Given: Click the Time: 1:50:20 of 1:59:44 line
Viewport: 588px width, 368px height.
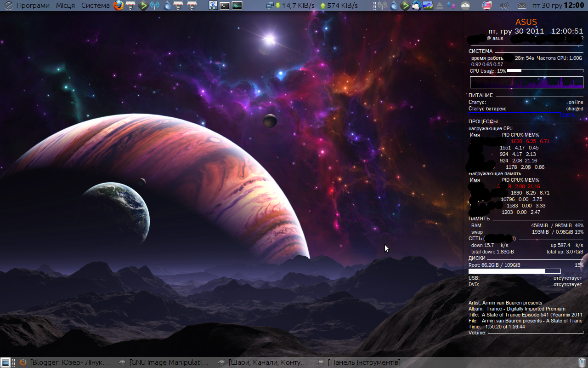Looking at the screenshot, I should coord(497,327).
